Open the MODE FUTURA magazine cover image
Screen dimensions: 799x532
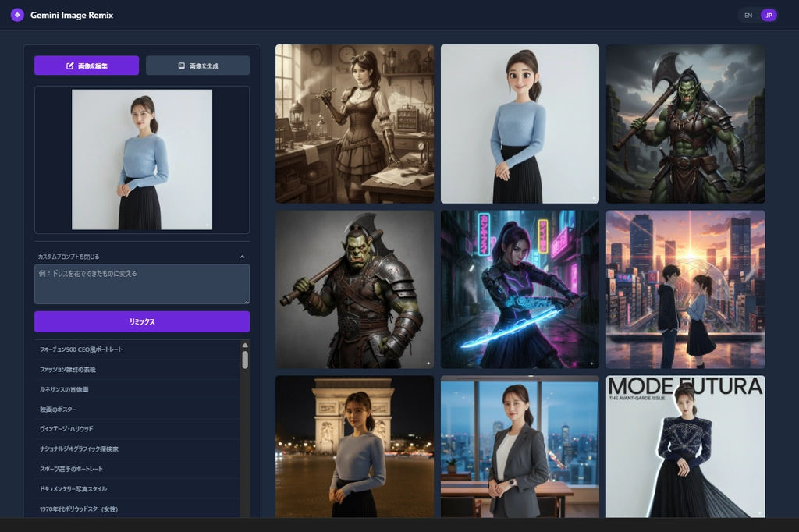pyautogui.click(x=685, y=446)
